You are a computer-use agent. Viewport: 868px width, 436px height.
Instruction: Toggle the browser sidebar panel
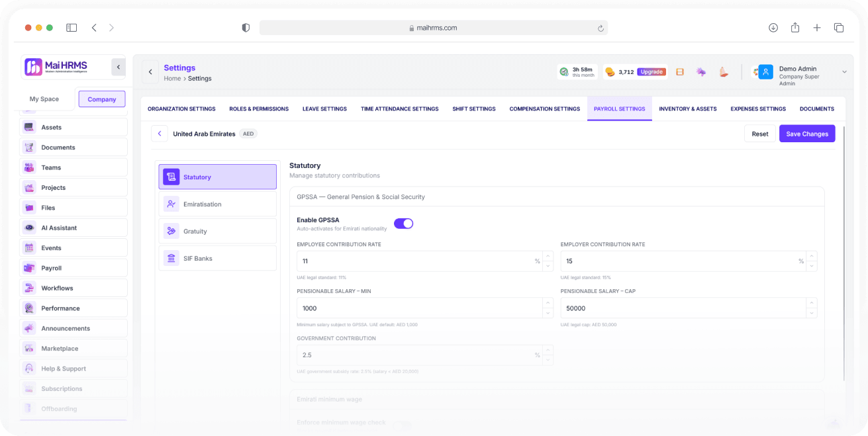pyautogui.click(x=72, y=28)
